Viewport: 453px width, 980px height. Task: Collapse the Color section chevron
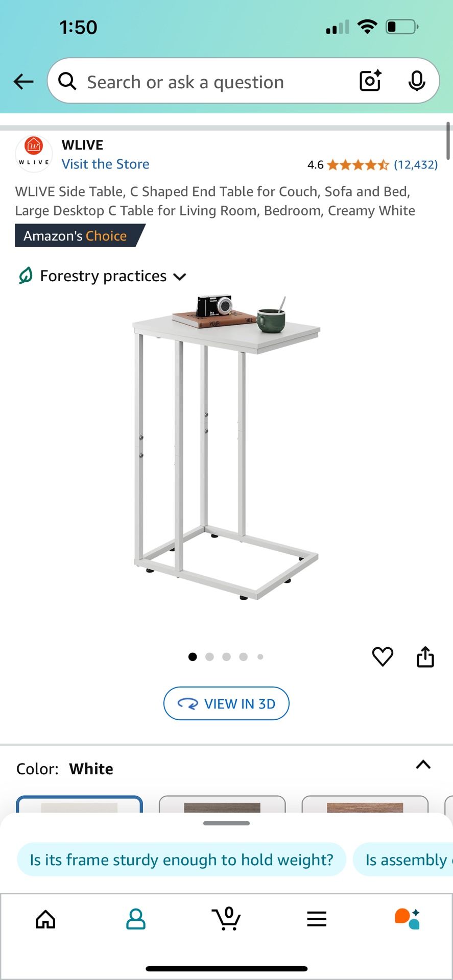423,765
